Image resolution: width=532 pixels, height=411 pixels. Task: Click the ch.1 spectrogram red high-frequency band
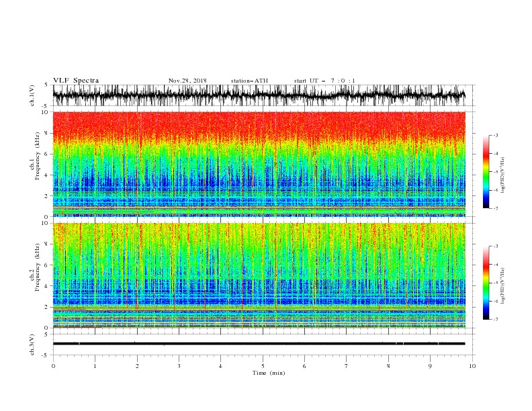[259, 124]
